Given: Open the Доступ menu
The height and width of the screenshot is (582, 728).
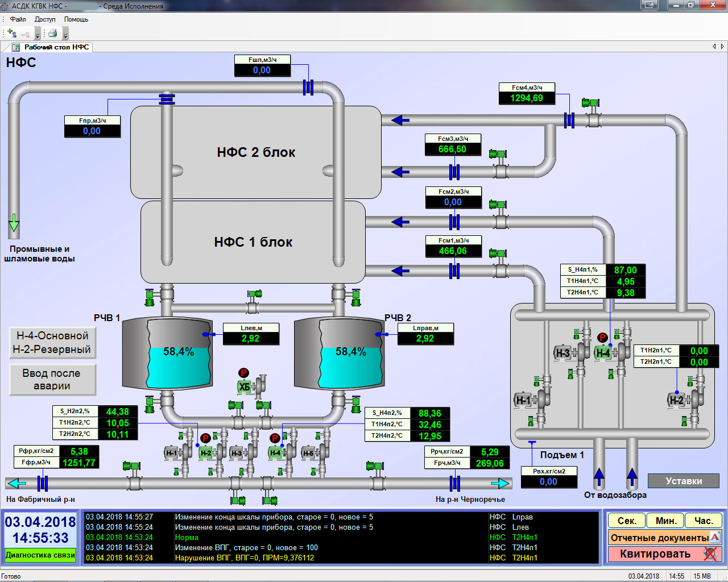Looking at the screenshot, I should pos(45,19).
